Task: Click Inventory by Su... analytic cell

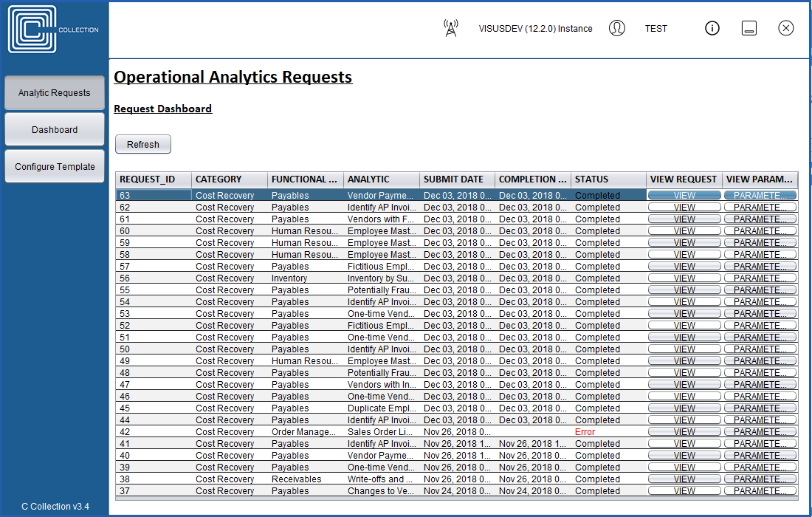Action: click(381, 278)
